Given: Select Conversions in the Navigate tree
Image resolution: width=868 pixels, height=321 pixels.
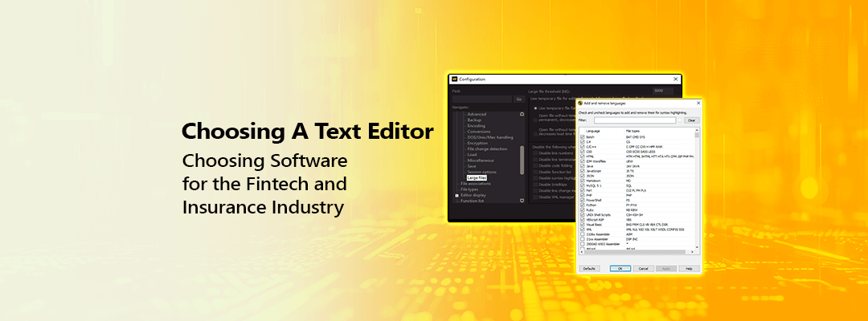Looking at the screenshot, I should point(479,132).
